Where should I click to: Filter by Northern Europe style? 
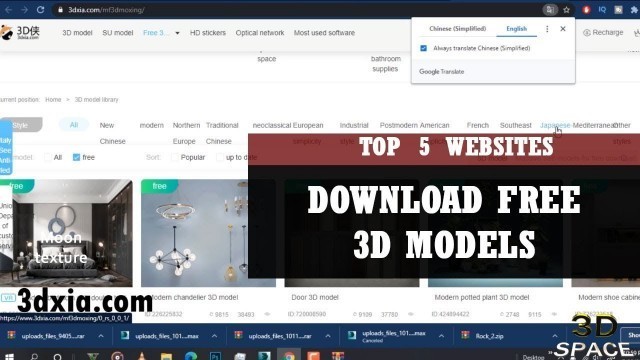[186, 133]
